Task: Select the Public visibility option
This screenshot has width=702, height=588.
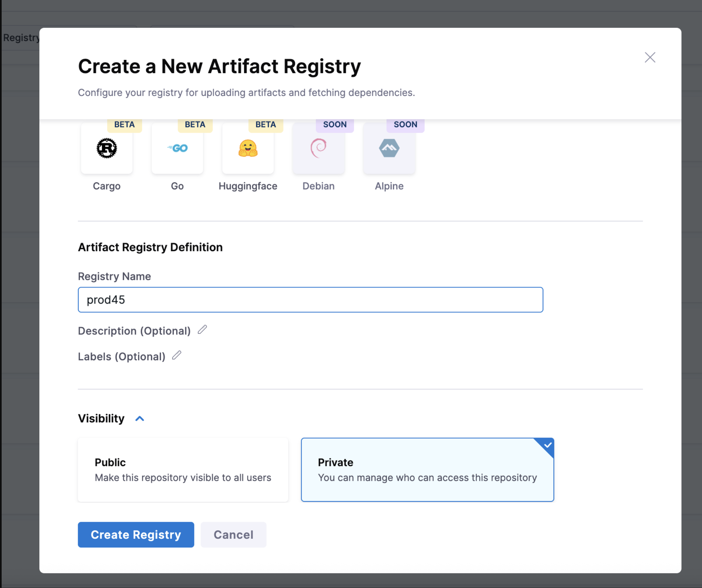Action: pyautogui.click(x=183, y=470)
